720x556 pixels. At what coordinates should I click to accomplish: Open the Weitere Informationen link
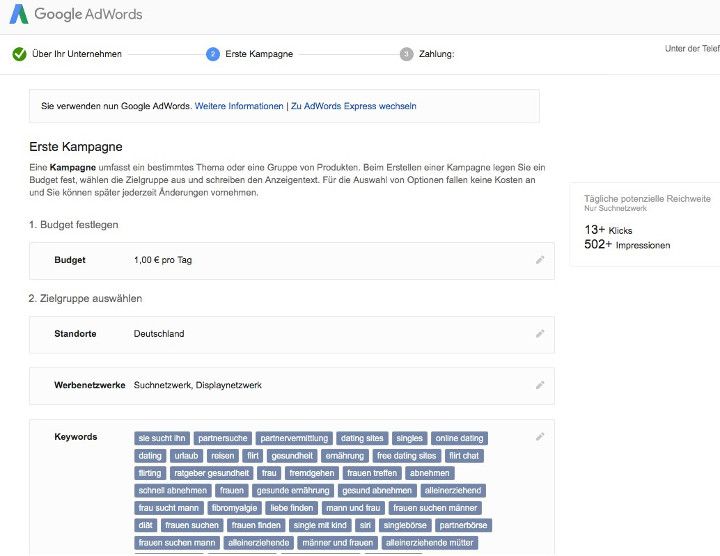(239, 106)
